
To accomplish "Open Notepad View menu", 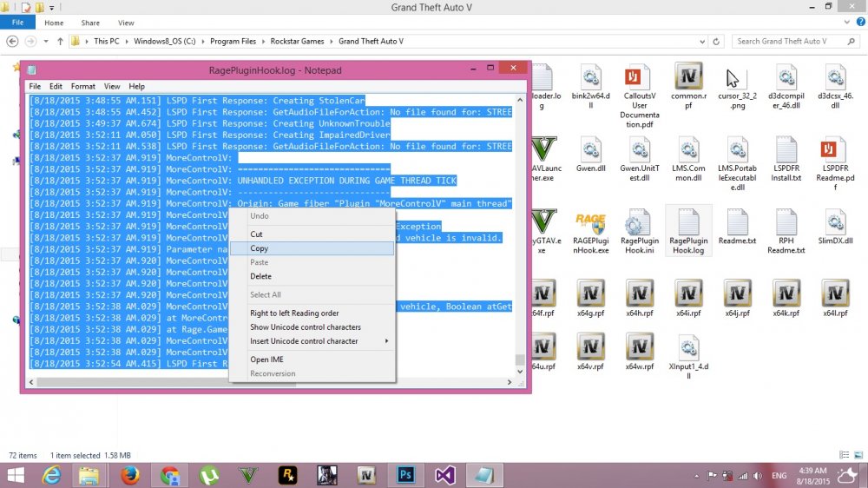I will coord(112,87).
